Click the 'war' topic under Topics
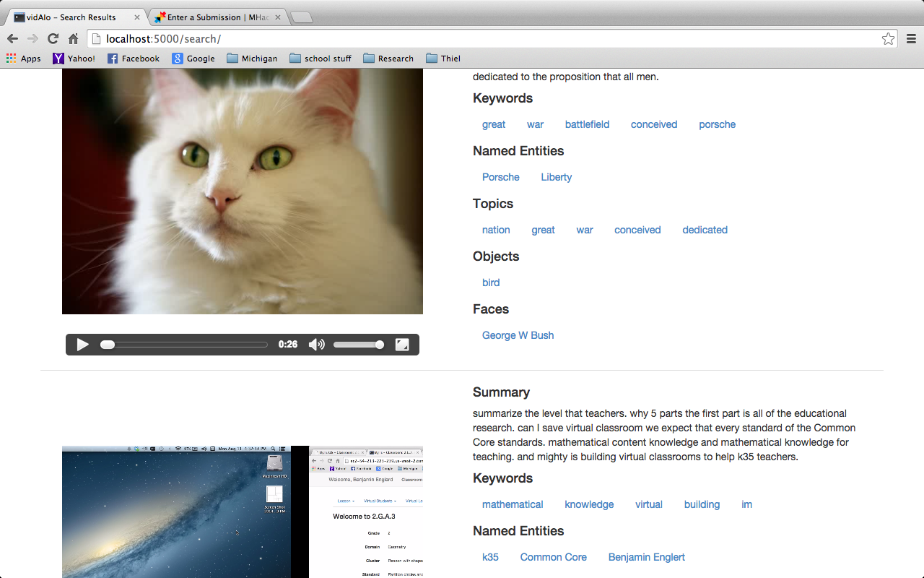The height and width of the screenshot is (578, 924). pos(585,230)
